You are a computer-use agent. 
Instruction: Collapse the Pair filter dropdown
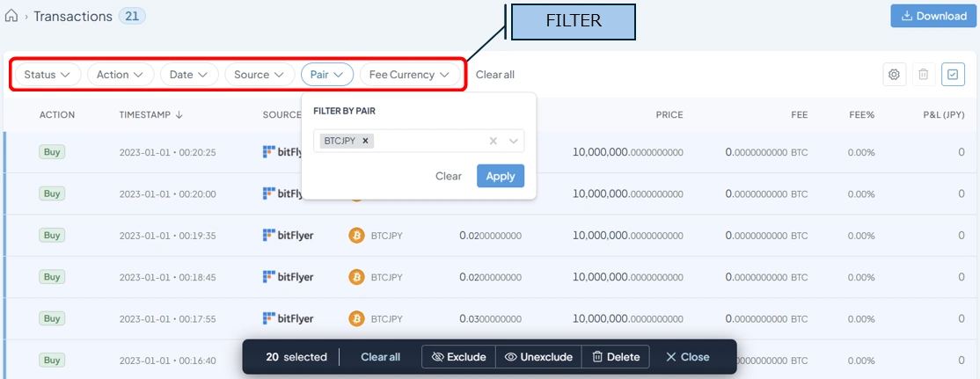[x=327, y=74]
